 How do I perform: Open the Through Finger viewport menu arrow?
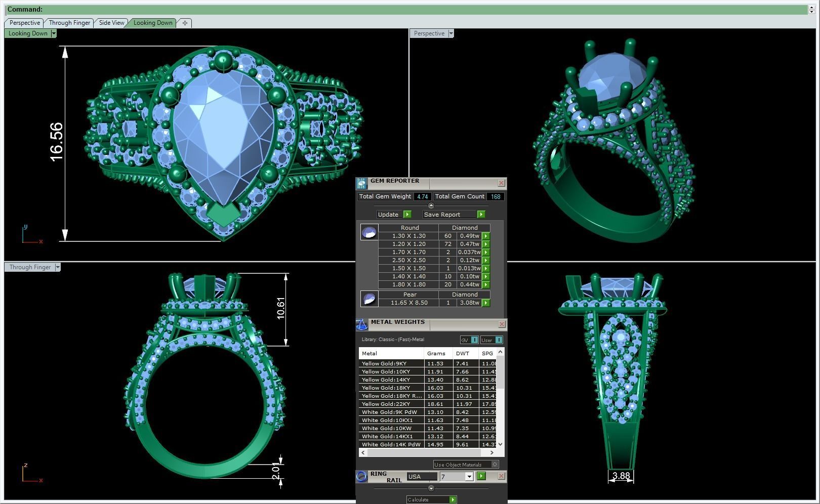pyautogui.click(x=58, y=267)
